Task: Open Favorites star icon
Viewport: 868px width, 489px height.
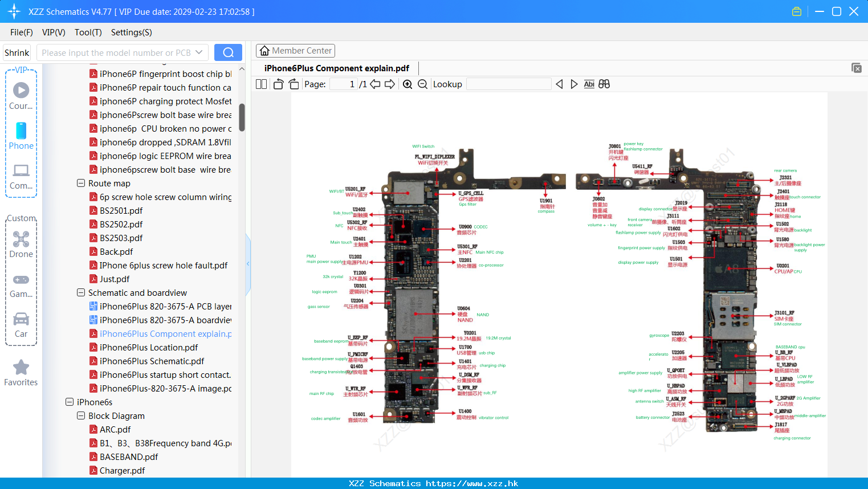Action: click(21, 367)
